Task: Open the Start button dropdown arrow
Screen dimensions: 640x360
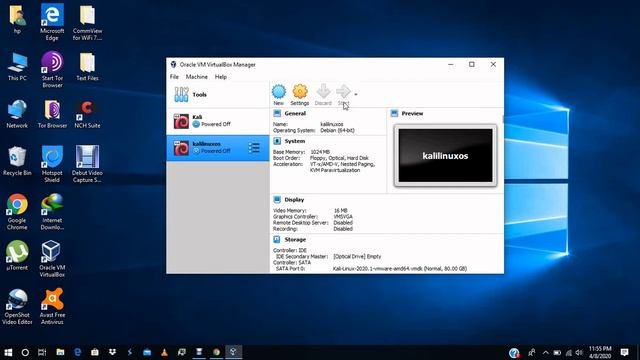Action: [356, 95]
